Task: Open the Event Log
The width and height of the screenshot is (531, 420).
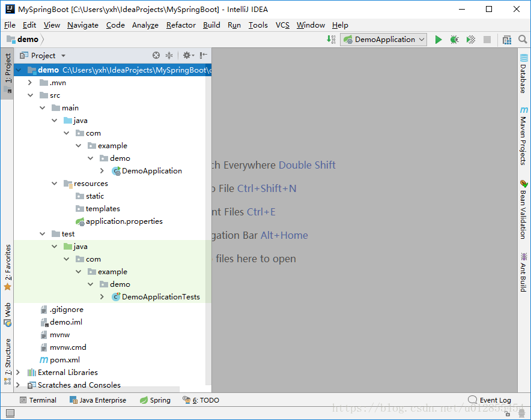Action: coord(490,400)
